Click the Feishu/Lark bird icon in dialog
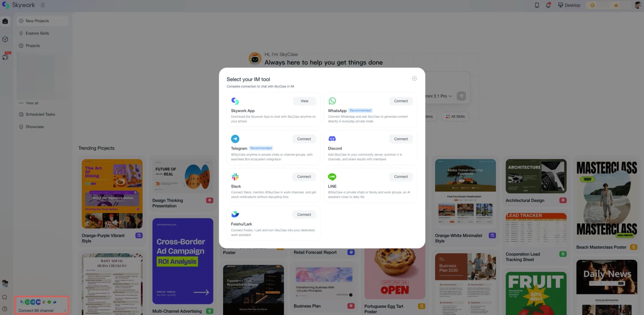 [x=235, y=214]
